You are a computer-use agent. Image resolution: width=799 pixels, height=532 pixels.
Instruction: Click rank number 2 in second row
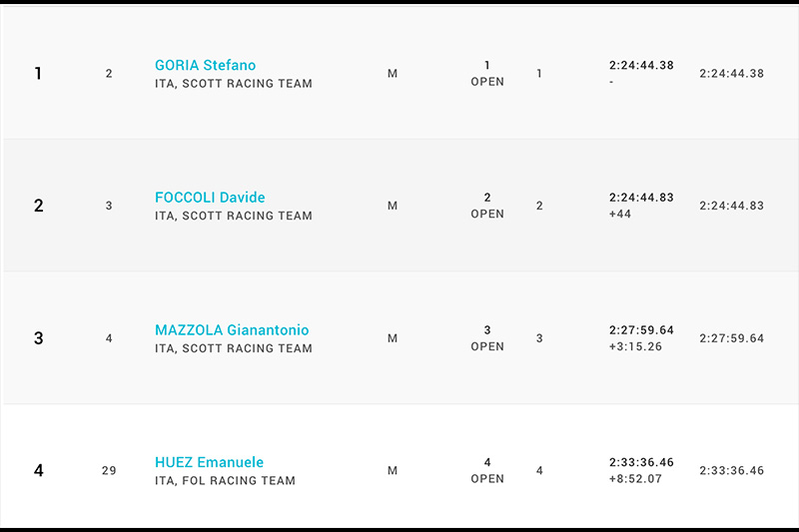[38, 207]
